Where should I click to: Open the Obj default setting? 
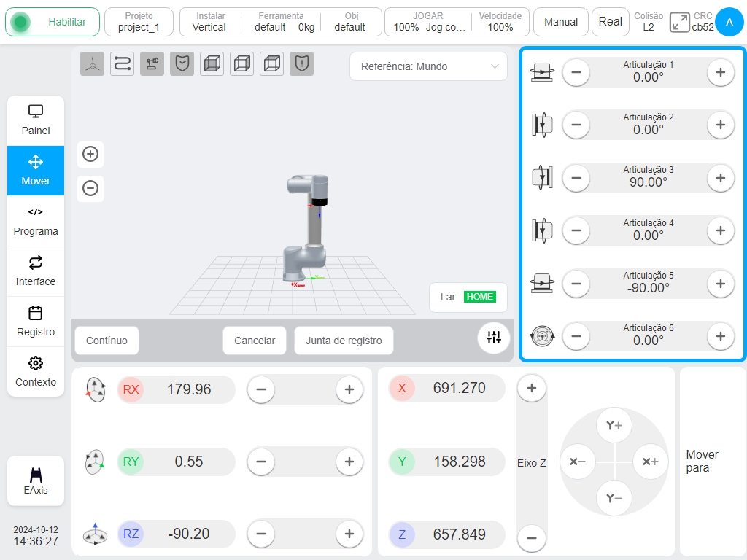350,22
